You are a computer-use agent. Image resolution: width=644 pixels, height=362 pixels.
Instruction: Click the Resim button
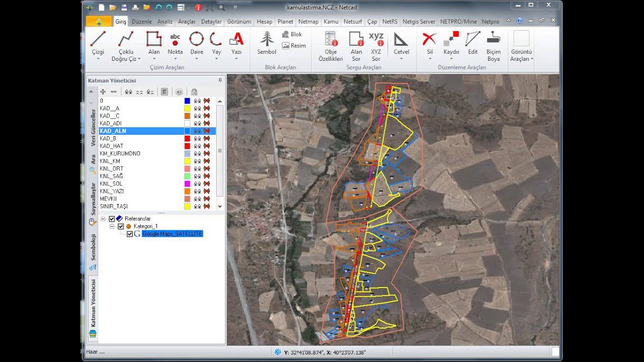coord(294,45)
